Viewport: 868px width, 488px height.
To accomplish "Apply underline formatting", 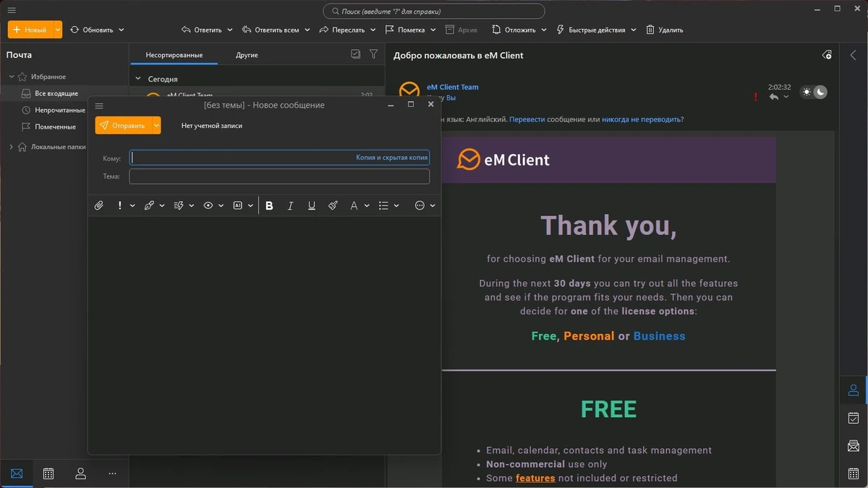I will pos(312,205).
